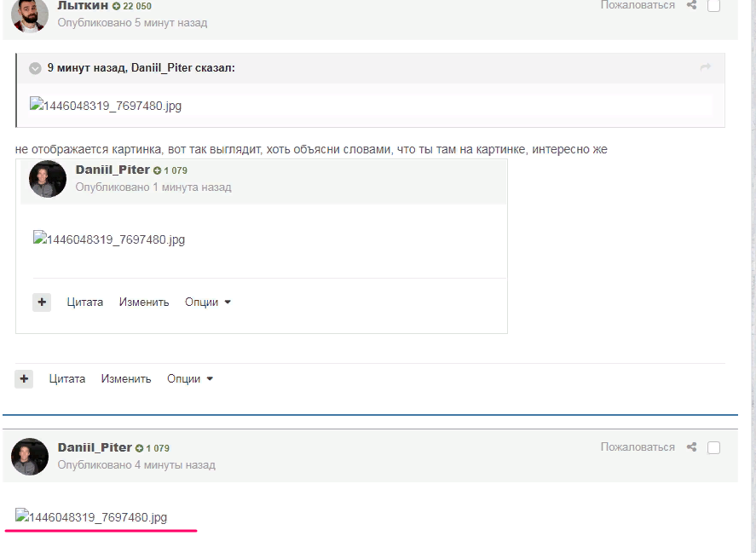Click the plus multiquote button under Лыткин's post

(x=22, y=377)
